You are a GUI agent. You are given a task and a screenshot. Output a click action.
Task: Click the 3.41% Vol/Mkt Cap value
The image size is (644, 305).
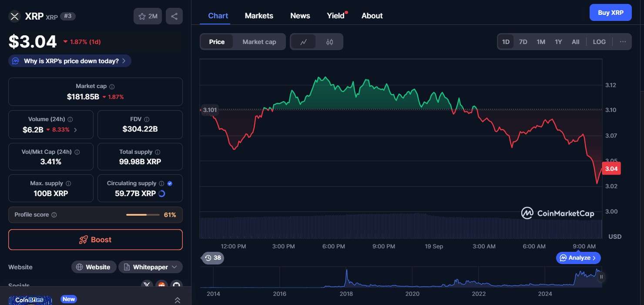(x=51, y=162)
